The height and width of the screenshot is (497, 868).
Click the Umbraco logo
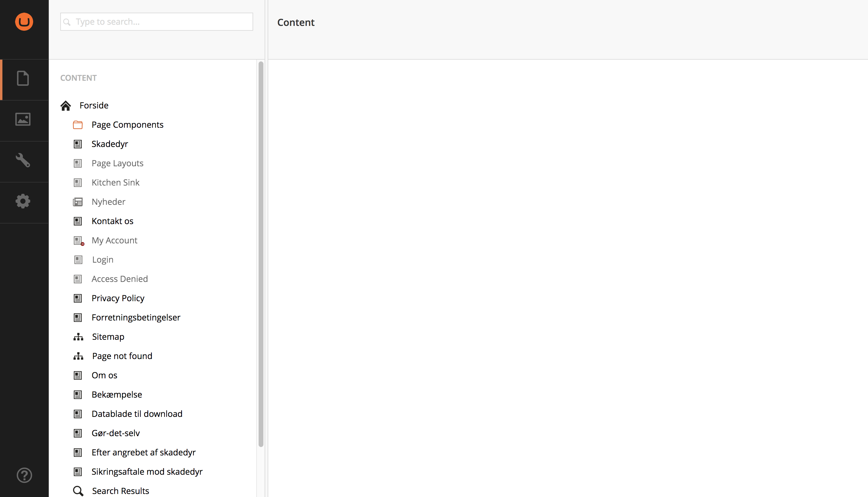pos(24,21)
